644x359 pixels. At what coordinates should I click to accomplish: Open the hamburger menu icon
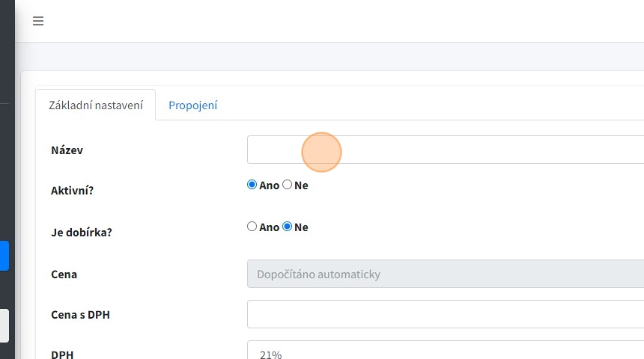tap(38, 22)
